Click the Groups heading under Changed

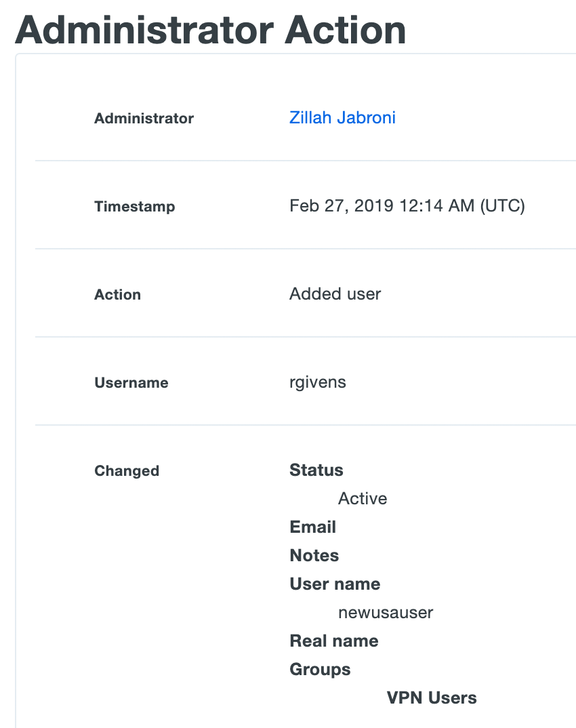point(320,669)
